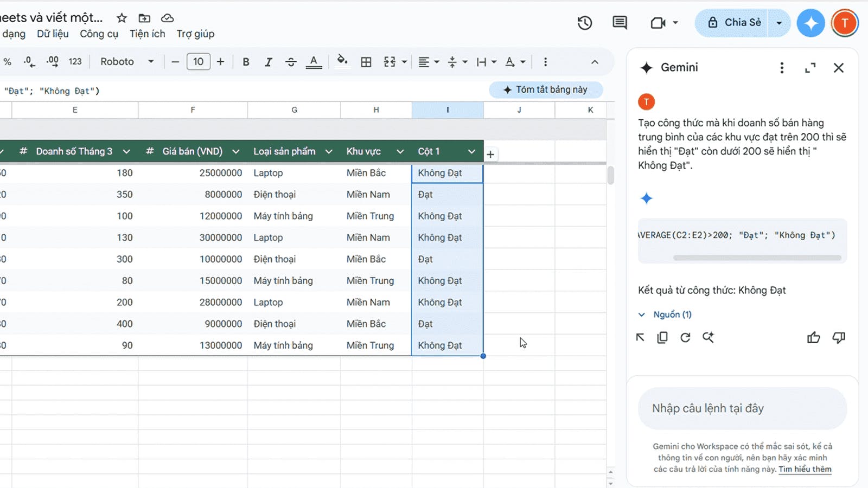Screen dimensions: 868x488
Task: Insert the formula into sheet arrow icon
Action: point(640,338)
